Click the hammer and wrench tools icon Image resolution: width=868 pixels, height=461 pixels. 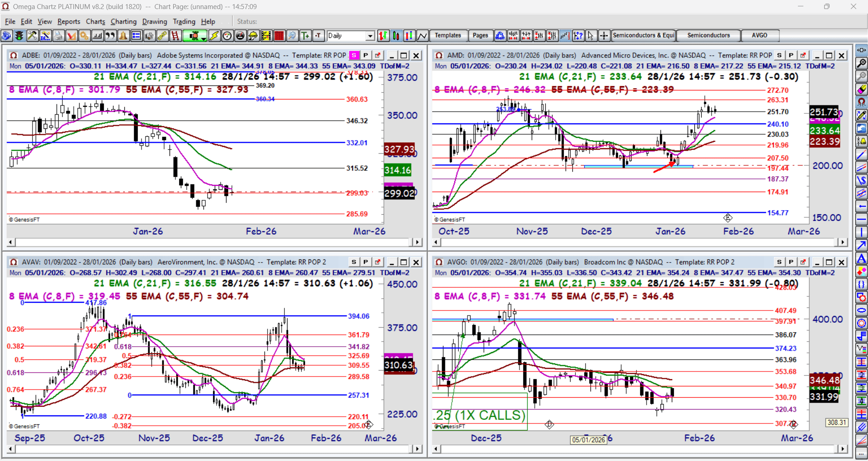click(33, 36)
